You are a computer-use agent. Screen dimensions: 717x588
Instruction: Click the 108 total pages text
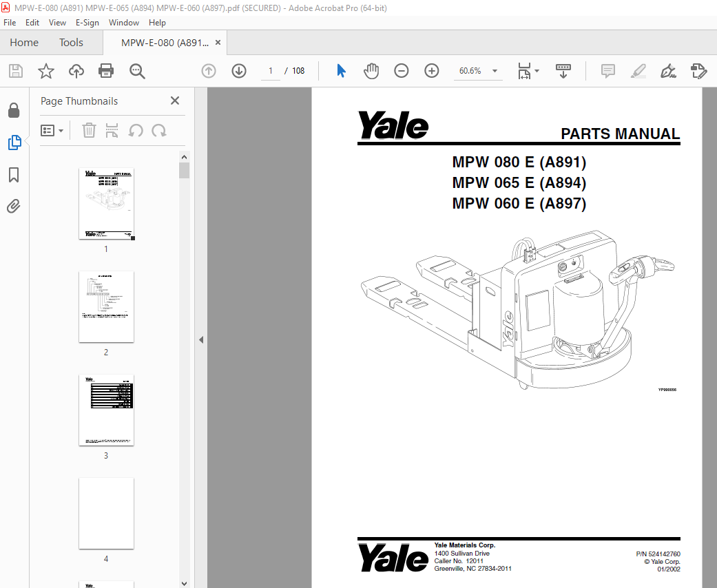pyautogui.click(x=298, y=71)
